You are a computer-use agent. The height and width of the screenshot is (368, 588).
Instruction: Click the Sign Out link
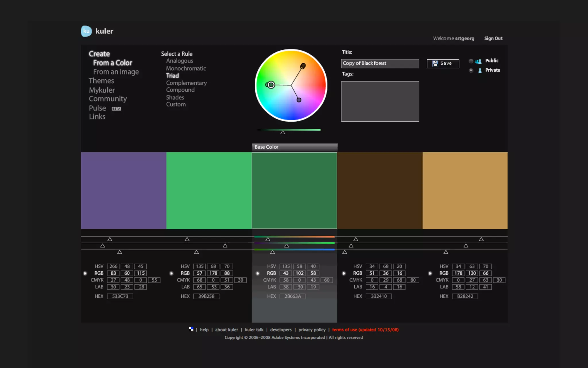coord(493,39)
